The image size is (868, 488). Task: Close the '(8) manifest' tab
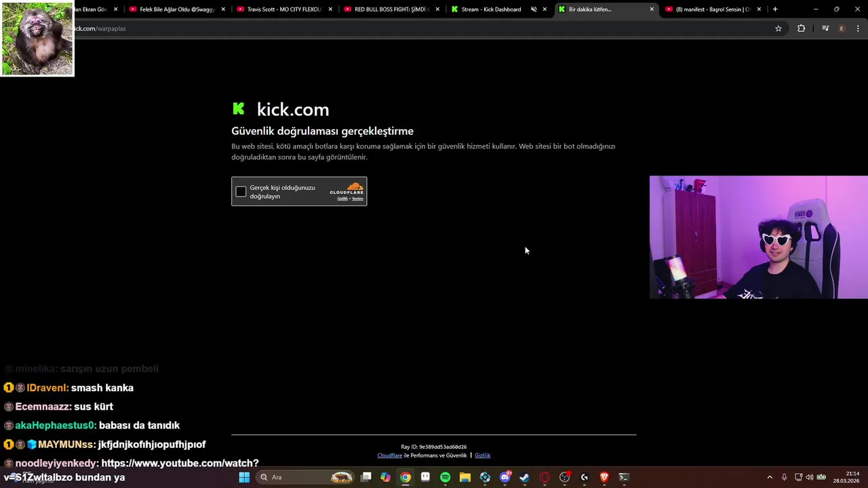coord(759,9)
